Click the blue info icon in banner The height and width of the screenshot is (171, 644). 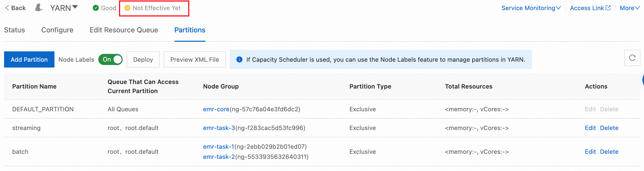[x=239, y=59]
